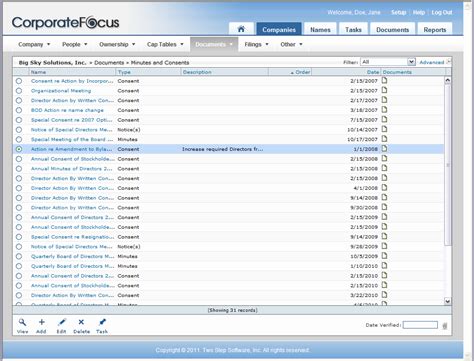Switch to the top Documents tab
This screenshot has height=361, width=474.
click(x=393, y=29)
